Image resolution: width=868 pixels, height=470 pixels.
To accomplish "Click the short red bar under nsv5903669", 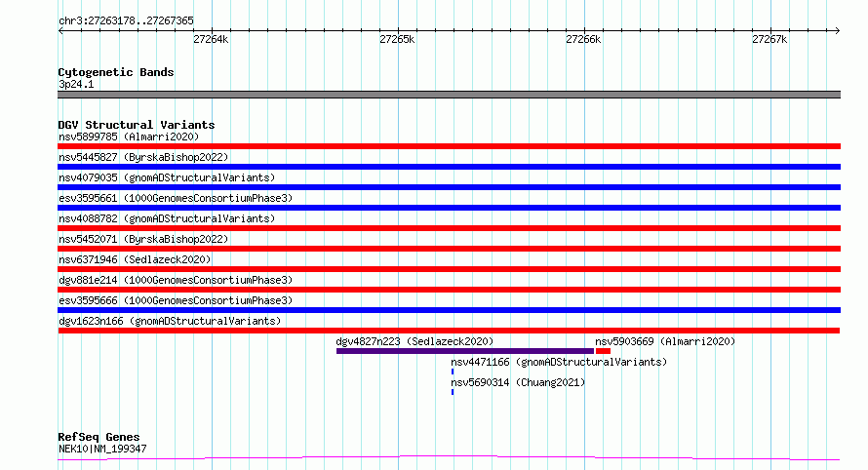I will pos(603,351).
